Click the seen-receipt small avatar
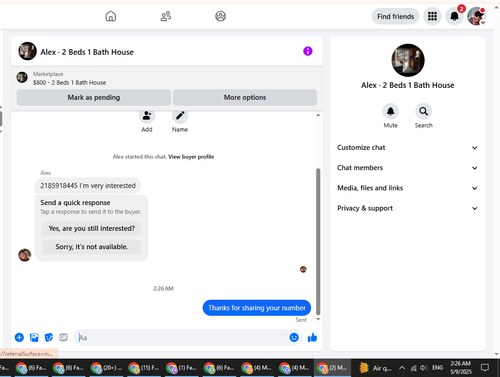The image size is (500, 377). pos(303,269)
